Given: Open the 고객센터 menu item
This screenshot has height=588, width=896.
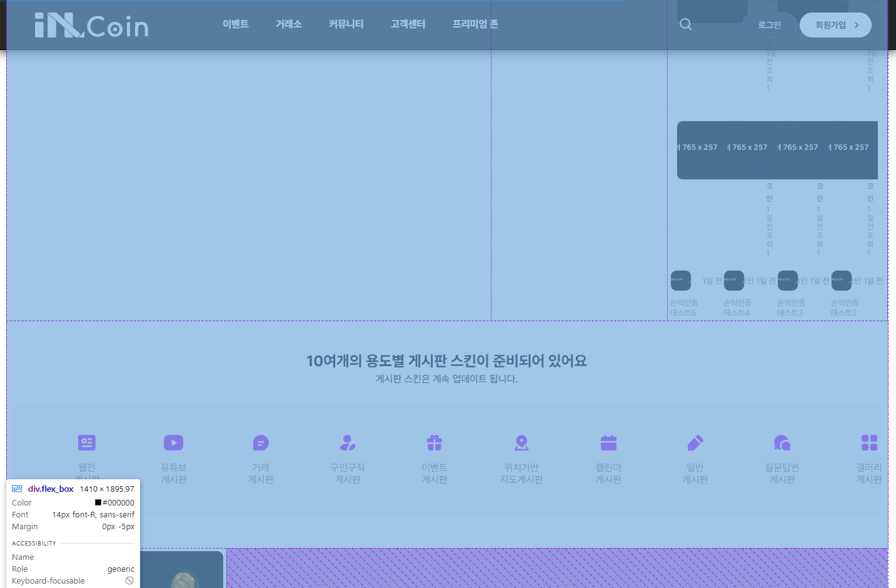Looking at the screenshot, I should (408, 24).
